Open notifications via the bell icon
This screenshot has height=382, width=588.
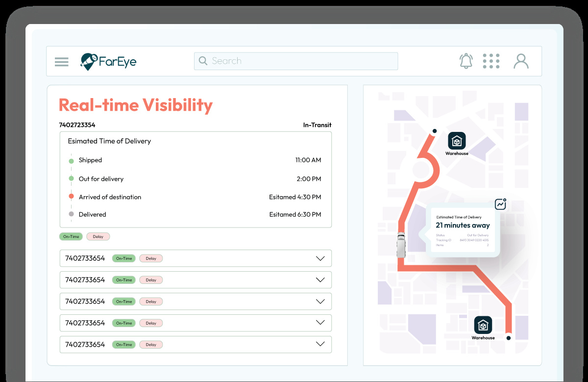coord(465,61)
